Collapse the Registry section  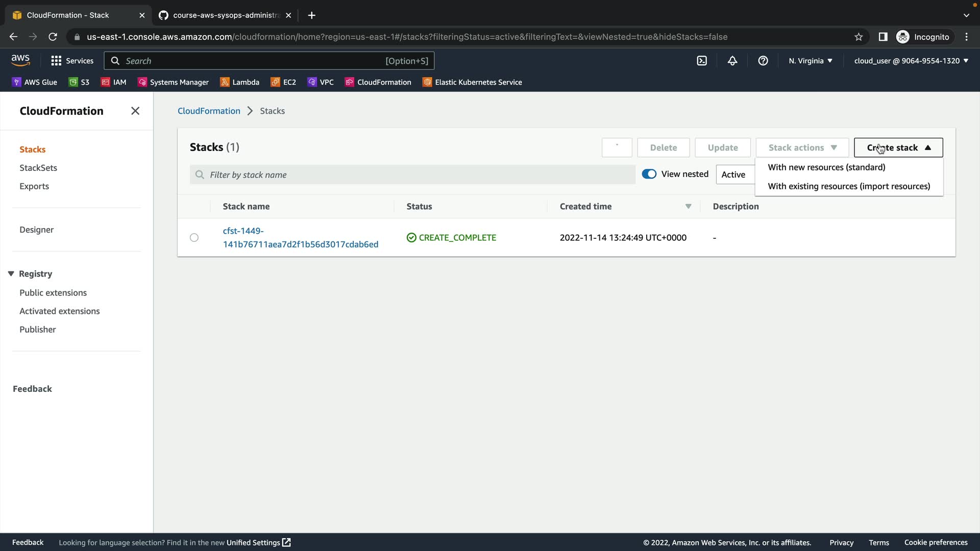click(11, 274)
